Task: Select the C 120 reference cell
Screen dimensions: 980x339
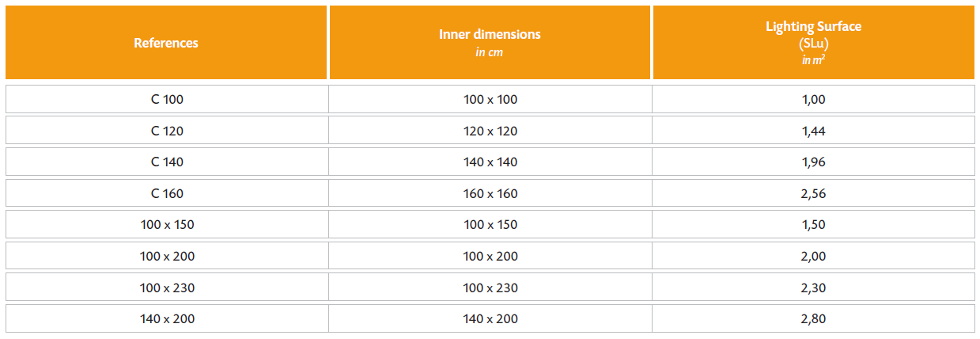Action: pyautogui.click(x=166, y=131)
